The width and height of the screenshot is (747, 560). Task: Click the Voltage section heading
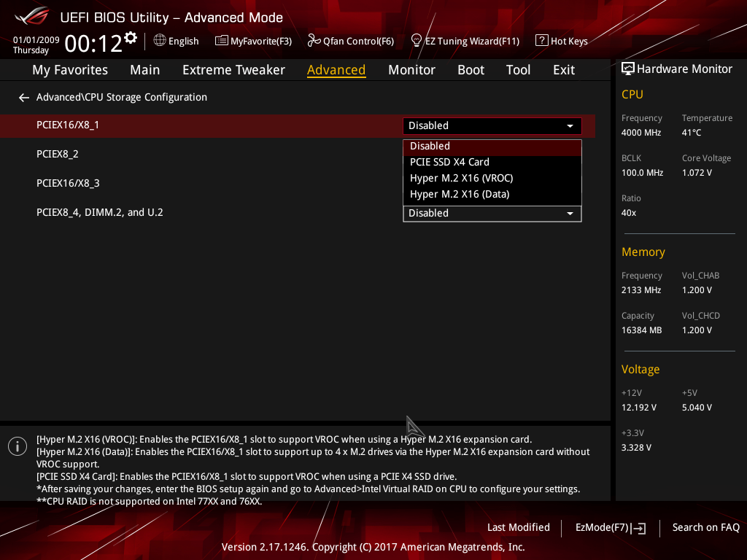click(x=640, y=370)
